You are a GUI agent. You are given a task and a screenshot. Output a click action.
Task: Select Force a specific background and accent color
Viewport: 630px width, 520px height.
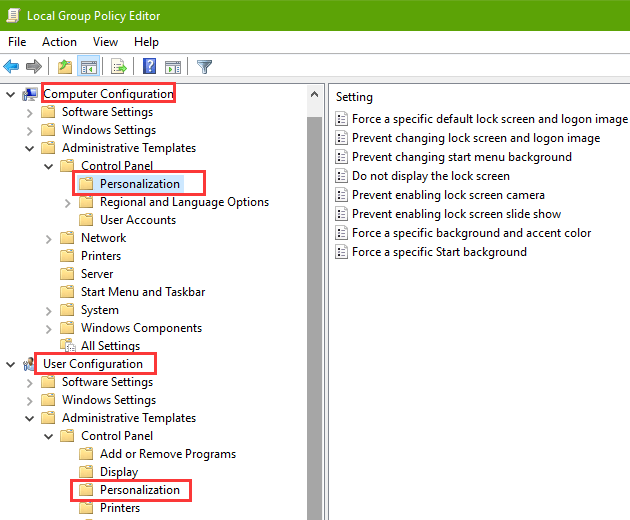pyautogui.click(x=472, y=233)
